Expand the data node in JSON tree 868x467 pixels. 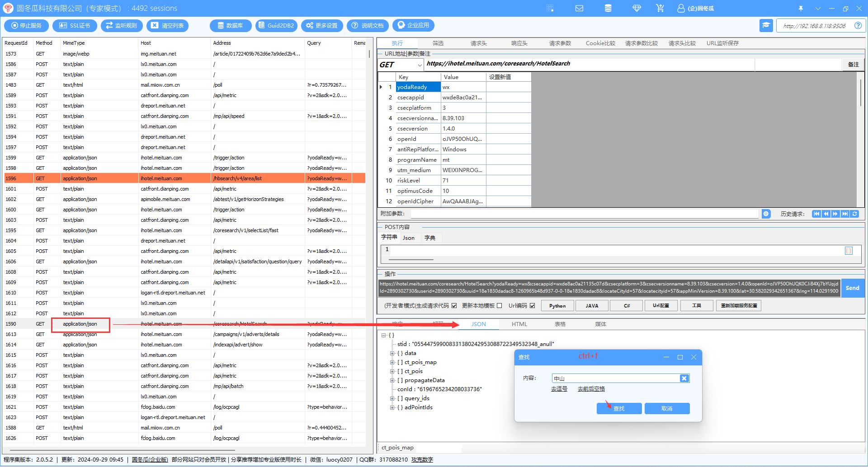point(392,353)
